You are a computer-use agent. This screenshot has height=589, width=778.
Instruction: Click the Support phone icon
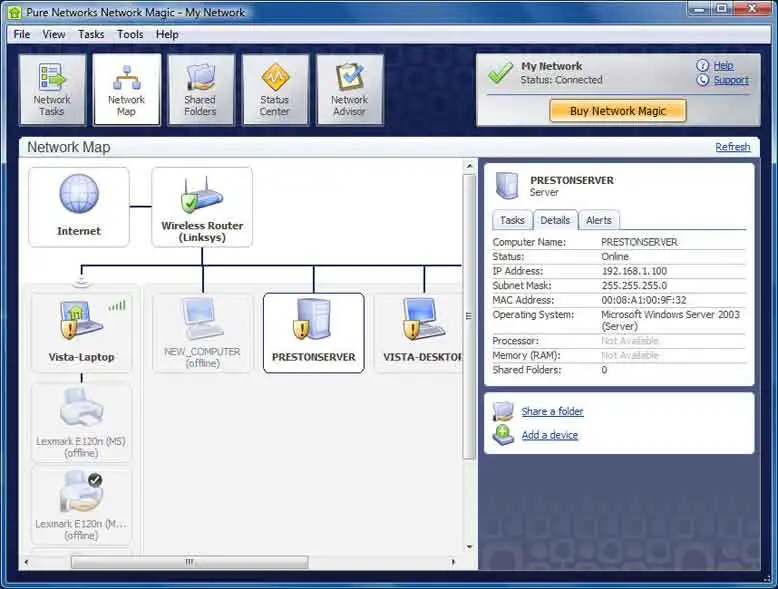coord(702,80)
